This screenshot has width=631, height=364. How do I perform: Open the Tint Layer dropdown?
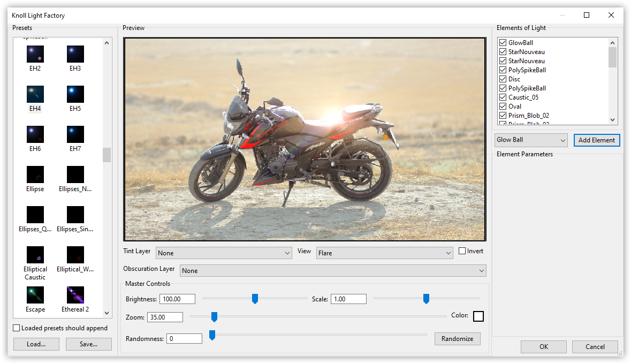pyautogui.click(x=224, y=253)
